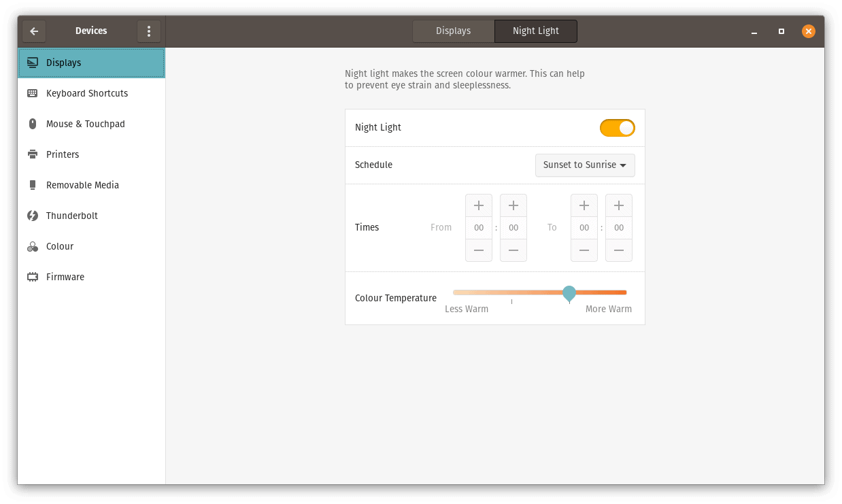Switch to the Displays tab
842x504 pixels.
coord(453,31)
